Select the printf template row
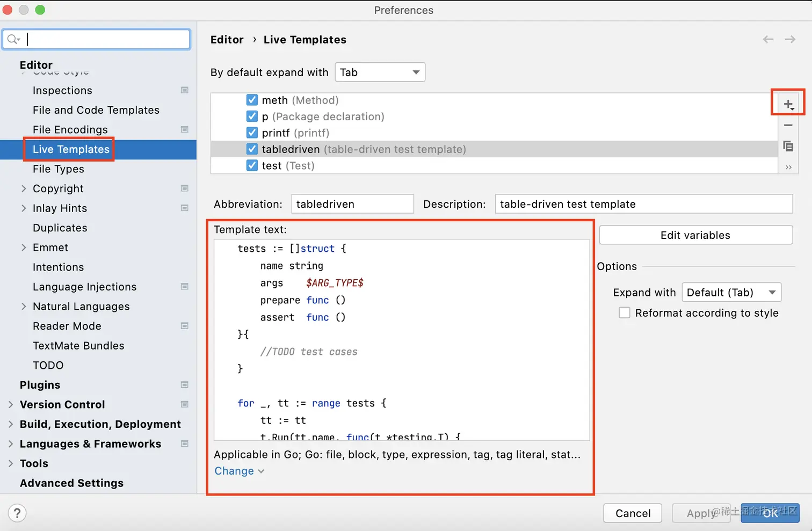 [x=494, y=133]
